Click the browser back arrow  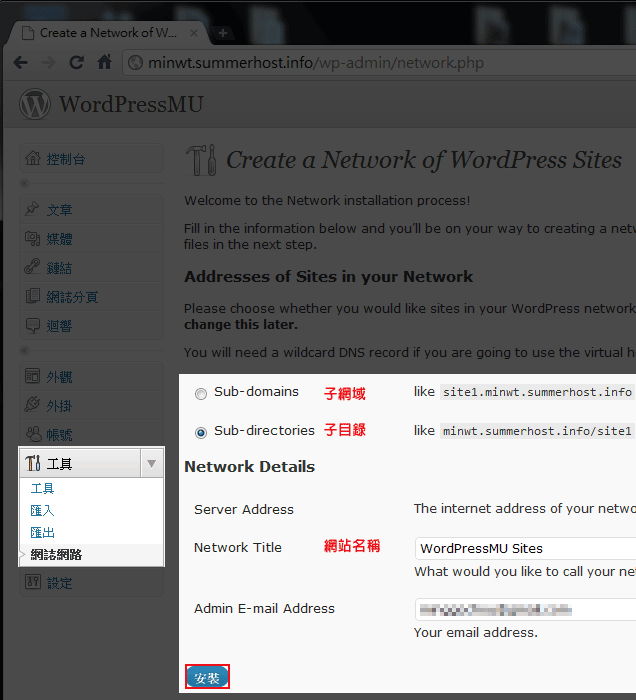21,62
